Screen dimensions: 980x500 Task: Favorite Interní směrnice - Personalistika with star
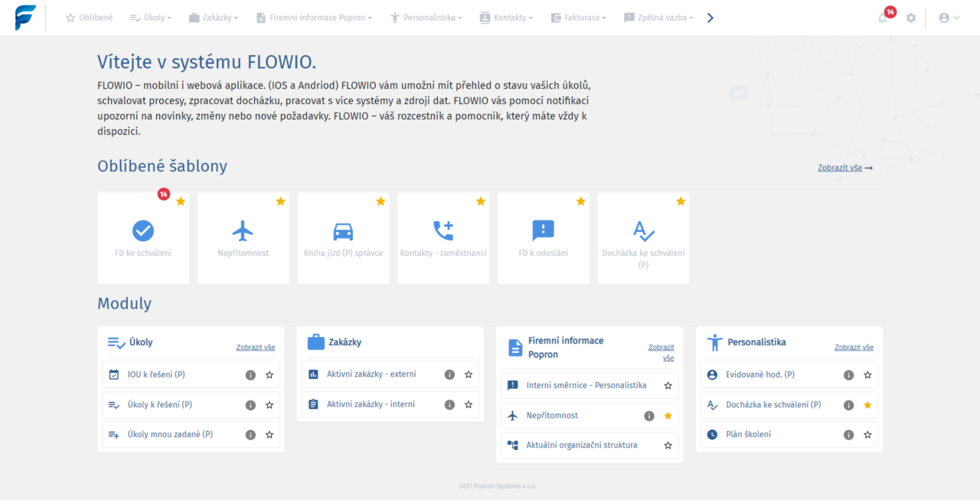pyautogui.click(x=668, y=386)
